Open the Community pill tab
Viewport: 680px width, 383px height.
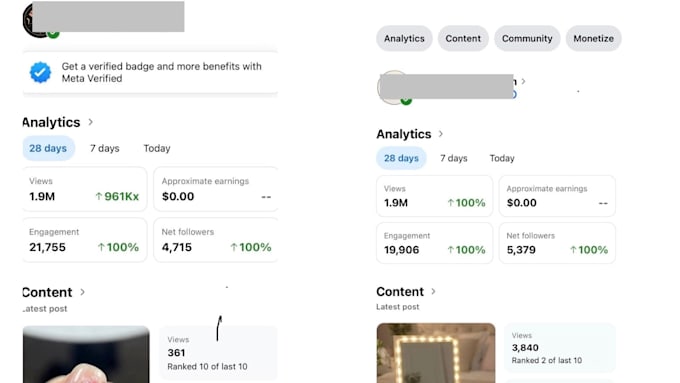coord(527,38)
